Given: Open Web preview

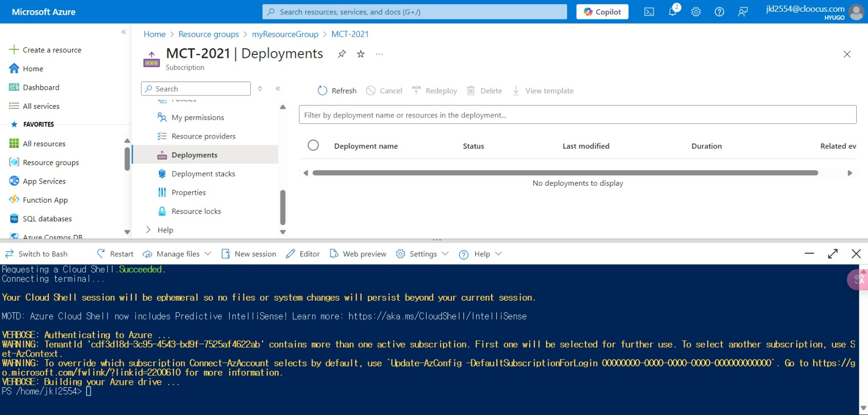Looking at the screenshot, I should pyautogui.click(x=358, y=254).
